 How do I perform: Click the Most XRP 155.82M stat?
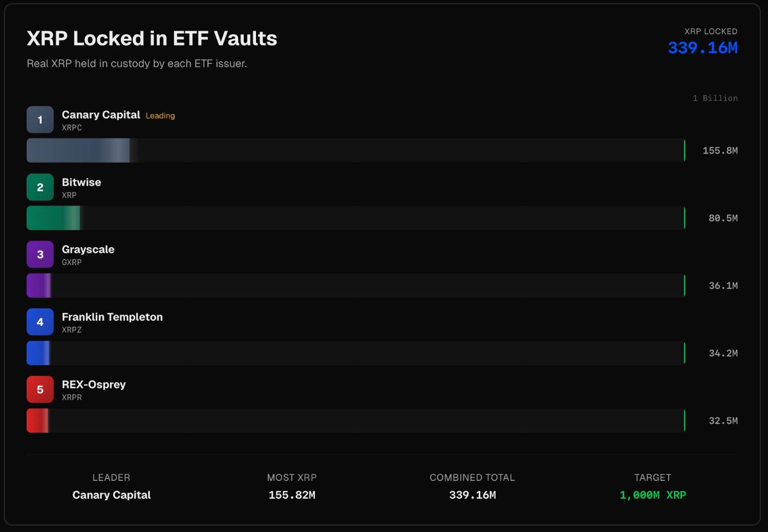292,495
